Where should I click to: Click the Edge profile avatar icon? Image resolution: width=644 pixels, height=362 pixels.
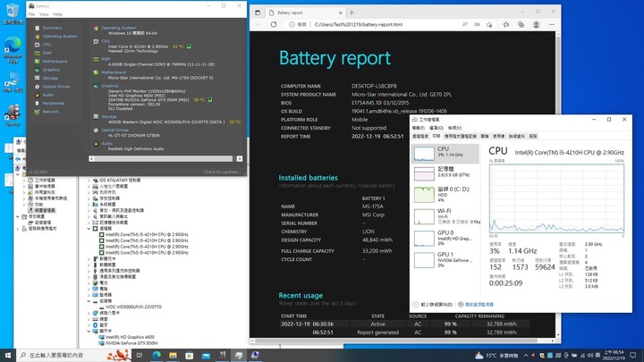click(536, 25)
